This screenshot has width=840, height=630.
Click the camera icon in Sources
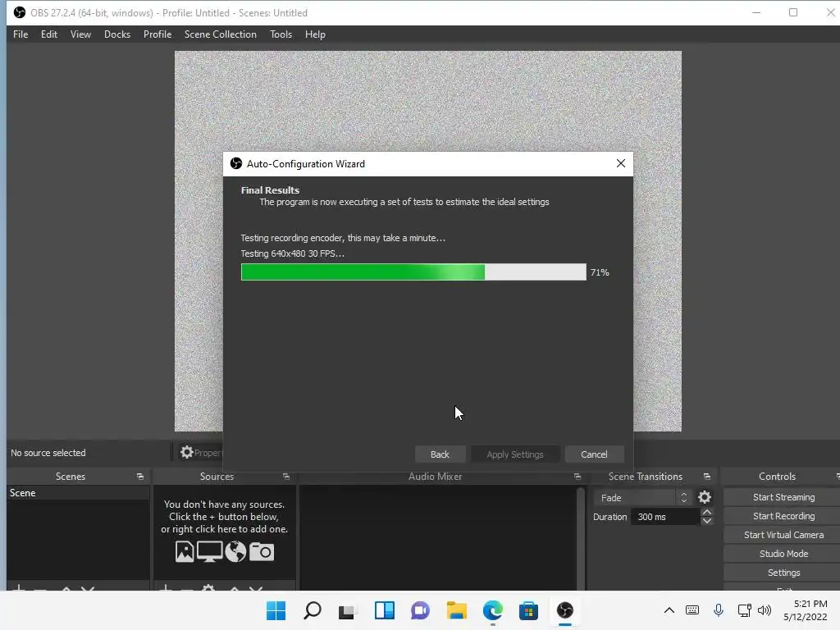coord(262,552)
